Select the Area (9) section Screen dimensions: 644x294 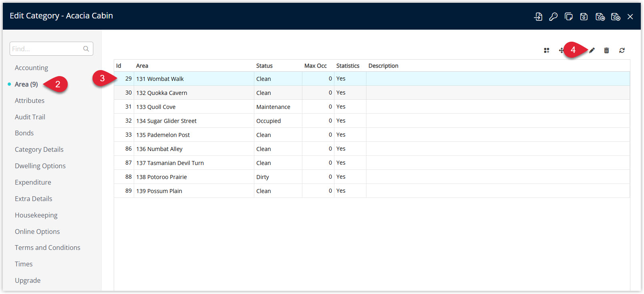(26, 84)
